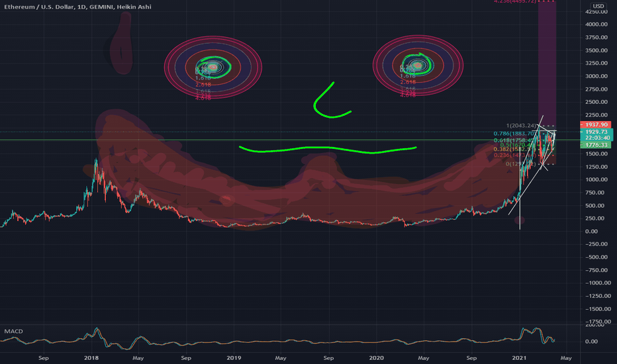
Task: Click the −1500.00 price axis value
Action: [598, 309]
